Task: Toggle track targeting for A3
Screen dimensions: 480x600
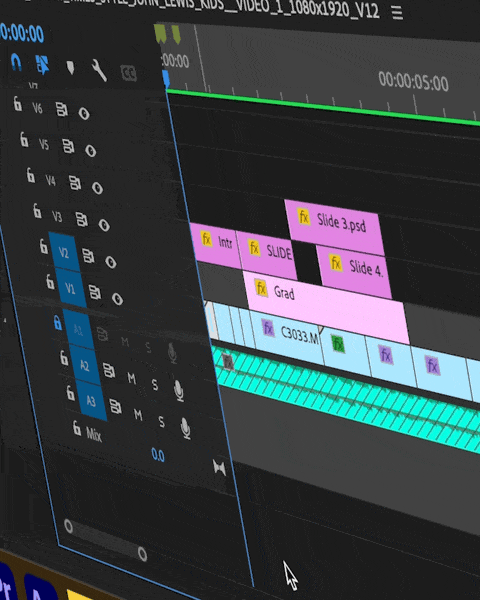Action: click(x=91, y=401)
